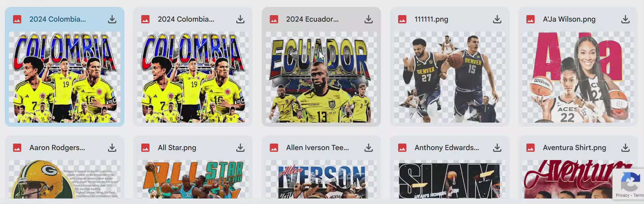Screen dimensions: 644x204
Task: Download All Star.png file
Action: [x=240, y=148]
